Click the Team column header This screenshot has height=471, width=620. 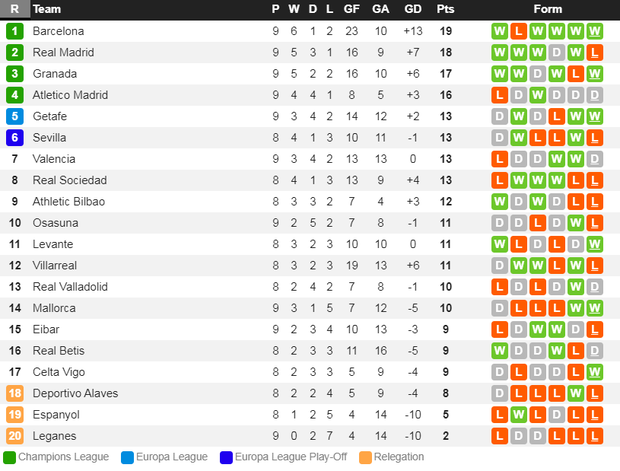coord(47,9)
